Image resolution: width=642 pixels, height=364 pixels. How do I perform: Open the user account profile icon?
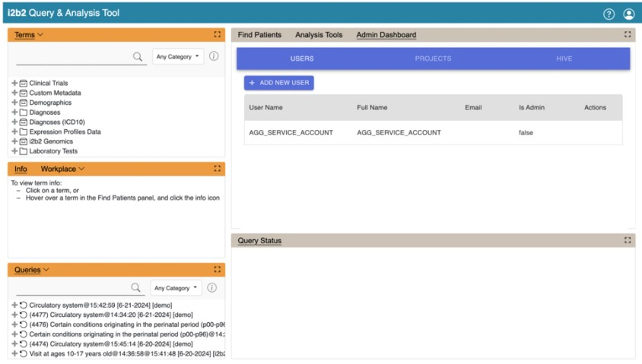[x=628, y=14]
